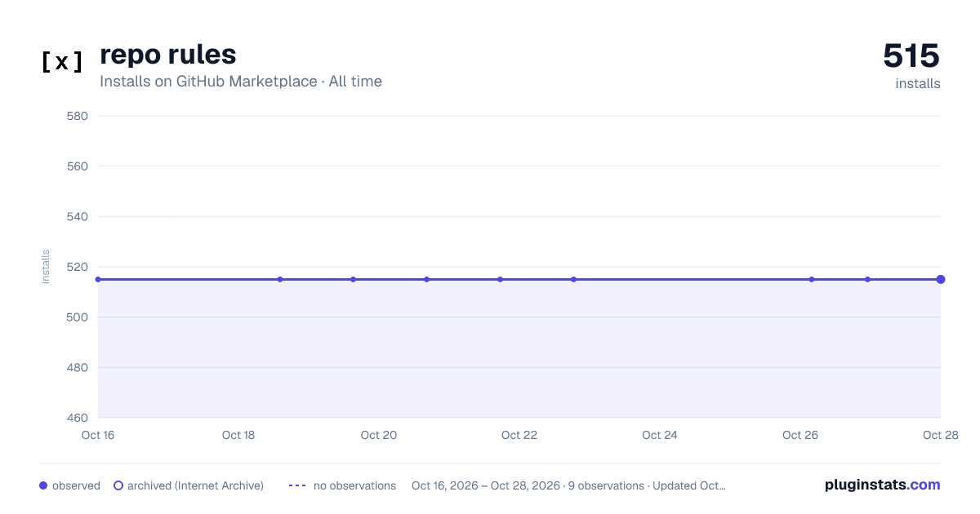This screenshot has height=514, width=980.
Task: Select the data point just after Oct 22
Action: (573, 279)
